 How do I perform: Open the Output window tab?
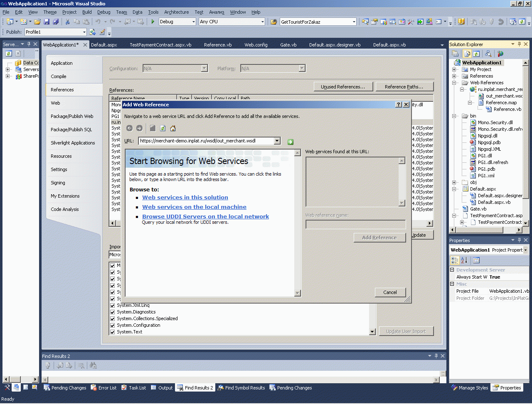tap(162, 388)
